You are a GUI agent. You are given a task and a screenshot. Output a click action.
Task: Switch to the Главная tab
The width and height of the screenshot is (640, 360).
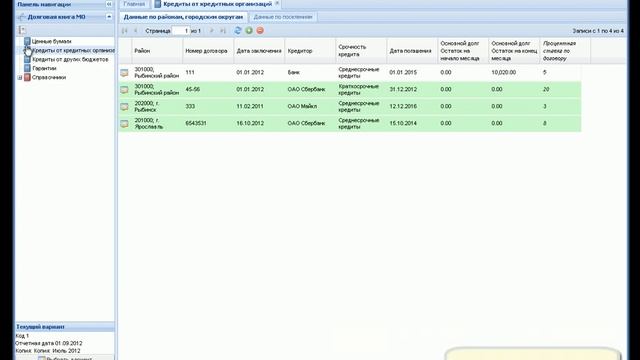[134, 4]
